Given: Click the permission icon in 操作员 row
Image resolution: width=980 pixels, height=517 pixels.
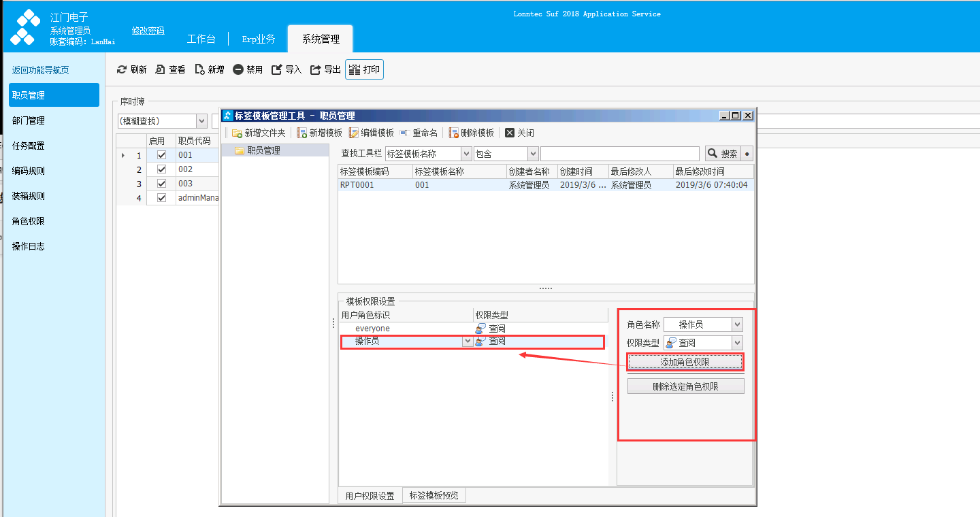Looking at the screenshot, I should [480, 341].
